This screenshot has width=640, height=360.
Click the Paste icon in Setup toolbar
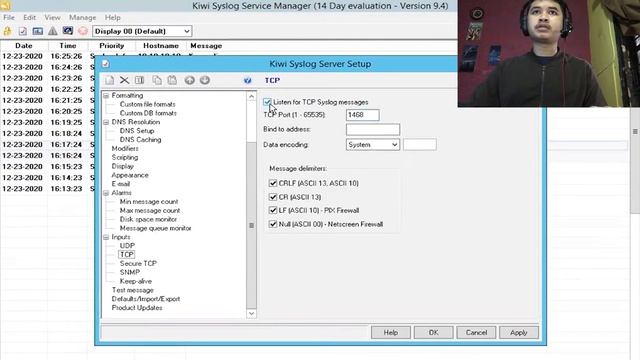172,80
